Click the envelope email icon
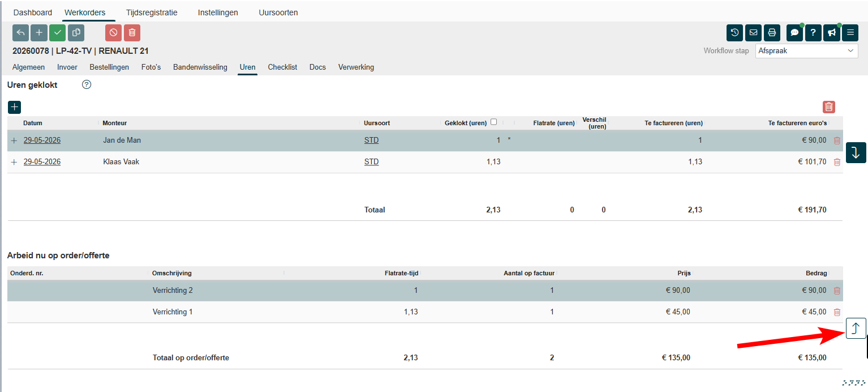 point(753,33)
